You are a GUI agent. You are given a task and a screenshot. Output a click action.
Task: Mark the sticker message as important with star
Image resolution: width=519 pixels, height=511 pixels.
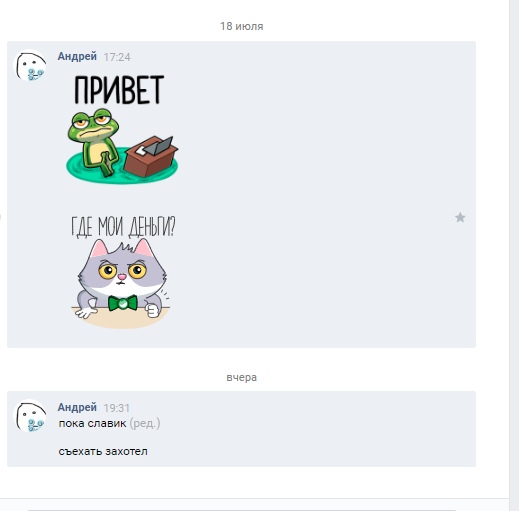pyautogui.click(x=460, y=218)
